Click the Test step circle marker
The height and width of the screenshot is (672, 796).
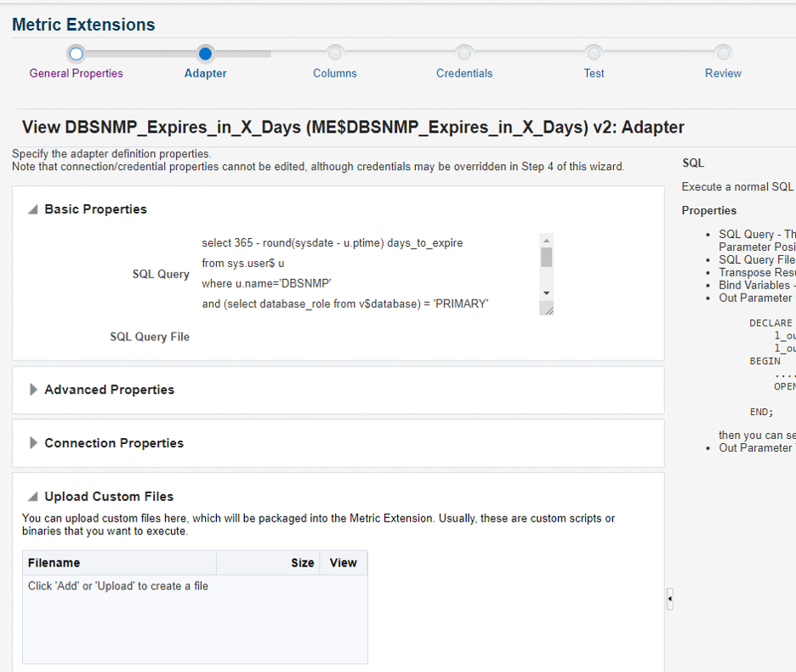click(x=594, y=54)
